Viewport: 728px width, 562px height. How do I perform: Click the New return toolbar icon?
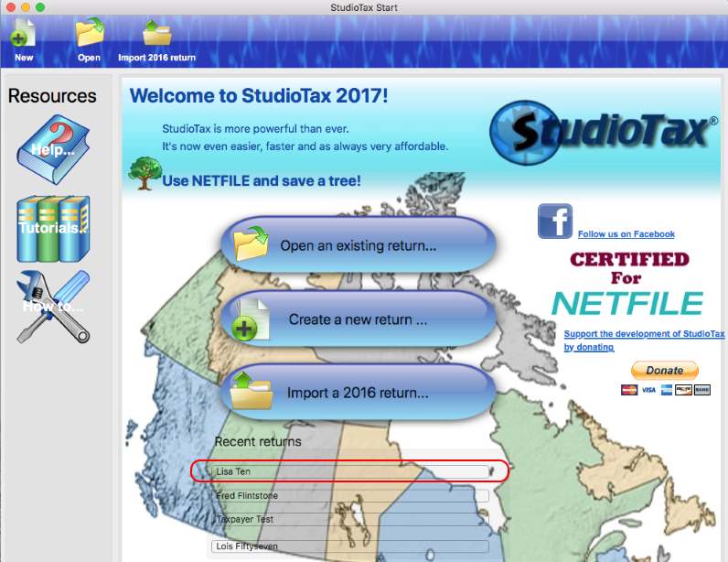[x=23, y=36]
